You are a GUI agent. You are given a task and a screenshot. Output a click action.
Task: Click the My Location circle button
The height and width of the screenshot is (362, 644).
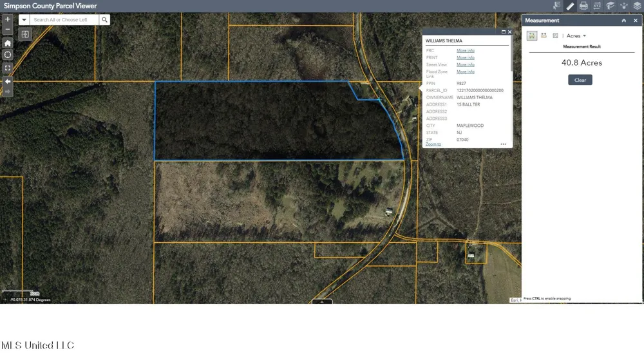click(x=7, y=55)
